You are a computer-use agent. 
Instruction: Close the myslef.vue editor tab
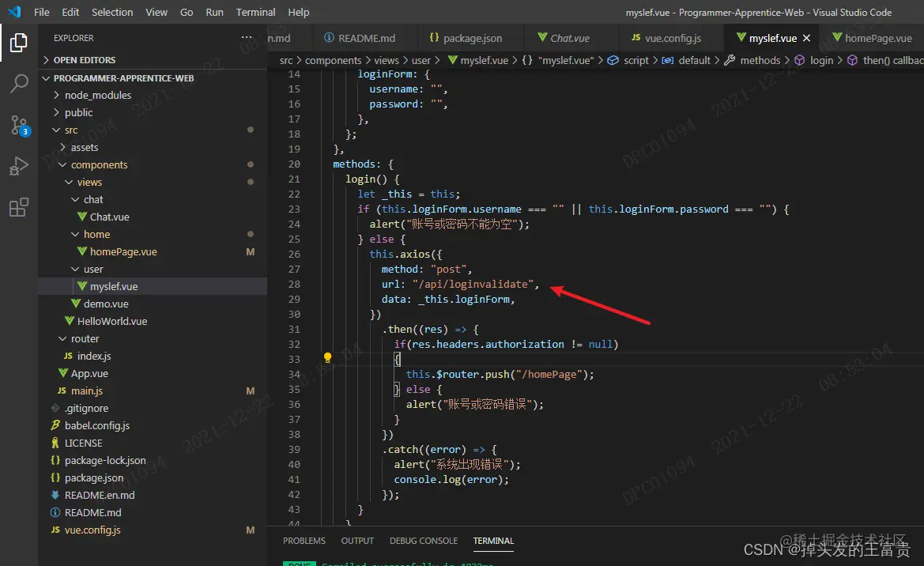(x=807, y=38)
